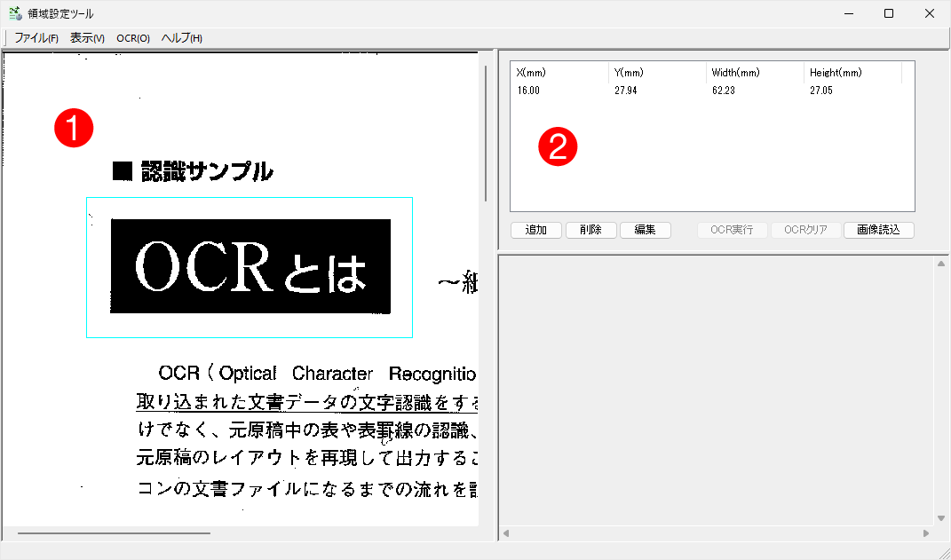Click the OCR実行 button

coord(732,229)
